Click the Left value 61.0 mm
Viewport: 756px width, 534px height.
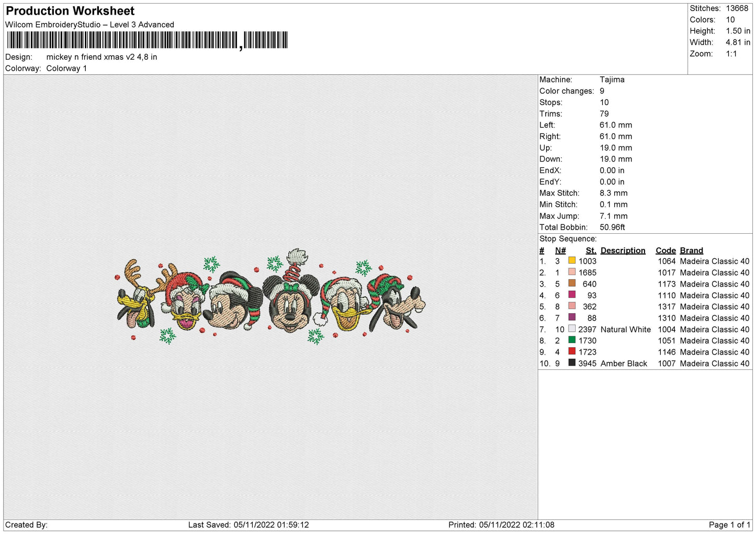(616, 125)
